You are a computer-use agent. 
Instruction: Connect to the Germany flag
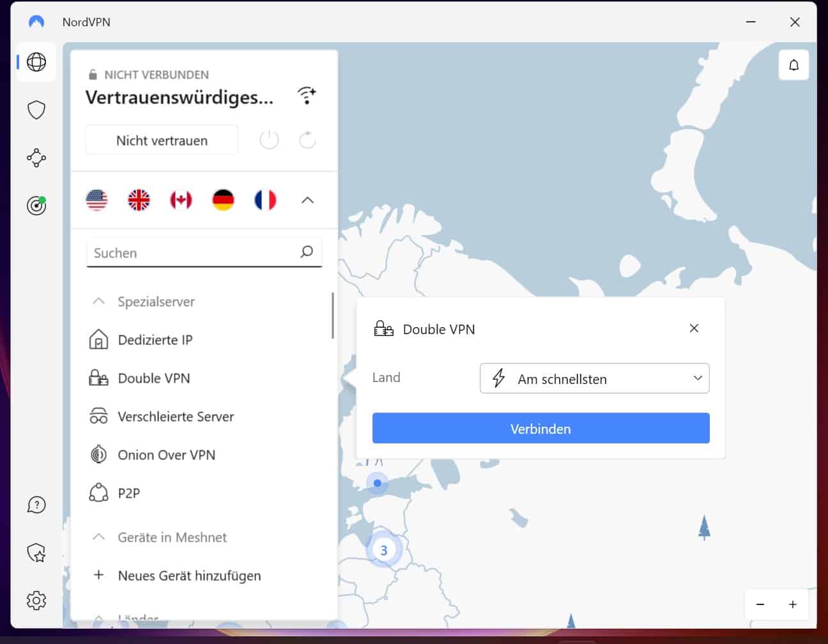coord(223,200)
